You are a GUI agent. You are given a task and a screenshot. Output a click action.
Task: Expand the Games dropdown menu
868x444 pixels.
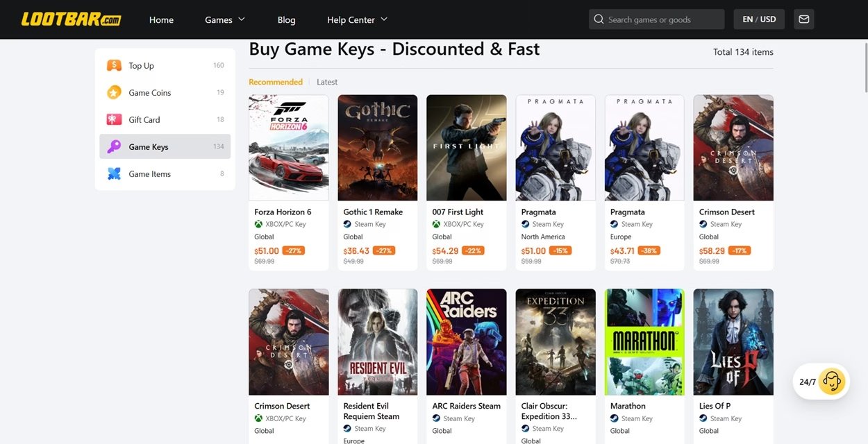[x=225, y=19]
